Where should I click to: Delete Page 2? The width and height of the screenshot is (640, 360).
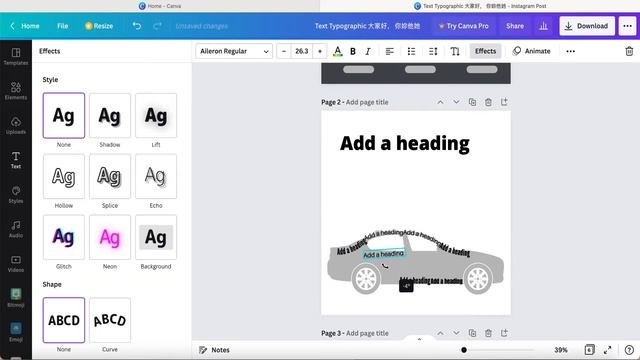coord(488,102)
